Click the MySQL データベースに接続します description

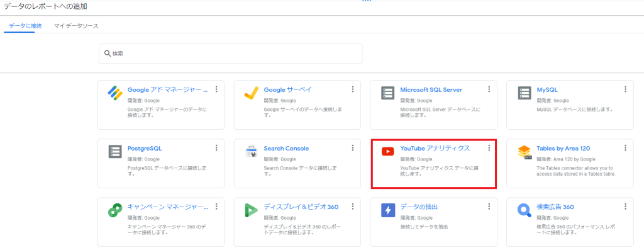point(575,110)
